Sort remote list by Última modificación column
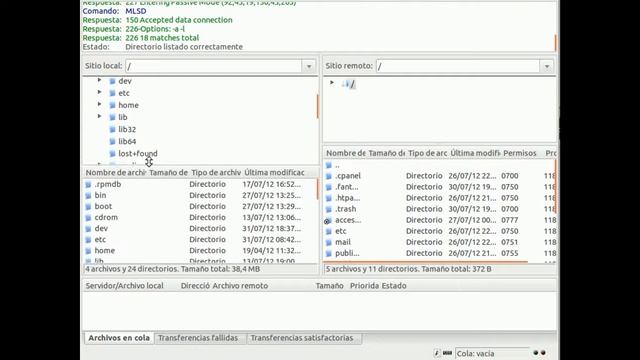Image resolution: width=640 pixels, height=360 pixels. 475,153
